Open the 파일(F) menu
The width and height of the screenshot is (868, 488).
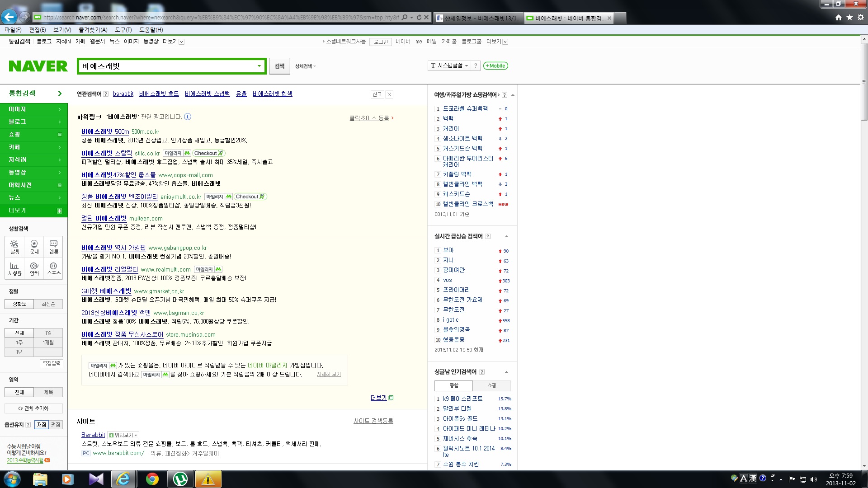coord(13,30)
